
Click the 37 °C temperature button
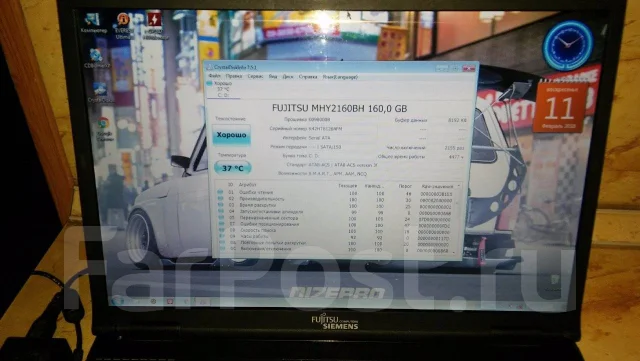(x=233, y=168)
